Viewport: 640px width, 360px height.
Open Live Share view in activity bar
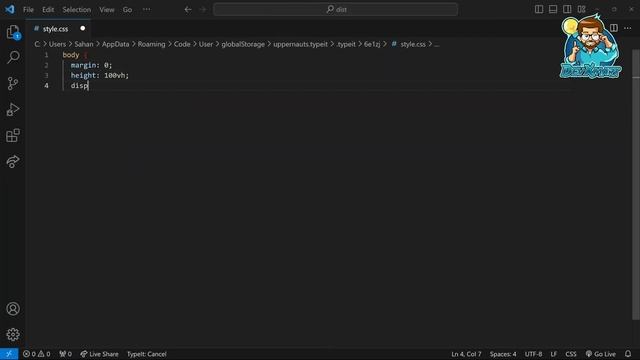(x=13, y=162)
